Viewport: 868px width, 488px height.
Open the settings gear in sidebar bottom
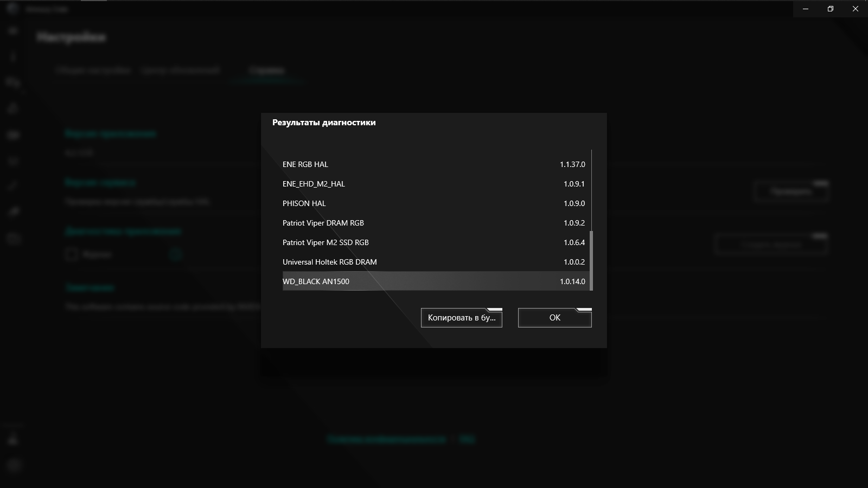pyautogui.click(x=14, y=465)
